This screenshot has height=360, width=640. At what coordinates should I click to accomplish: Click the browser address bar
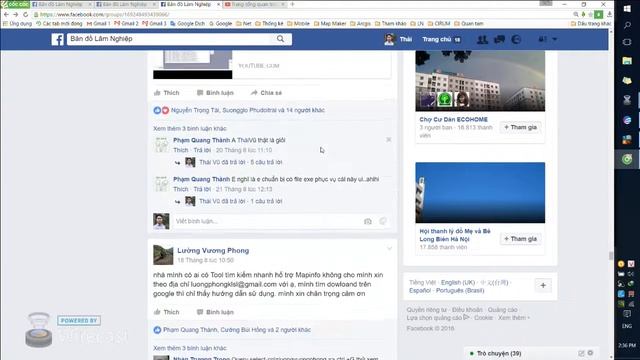[x=302, y=14]
